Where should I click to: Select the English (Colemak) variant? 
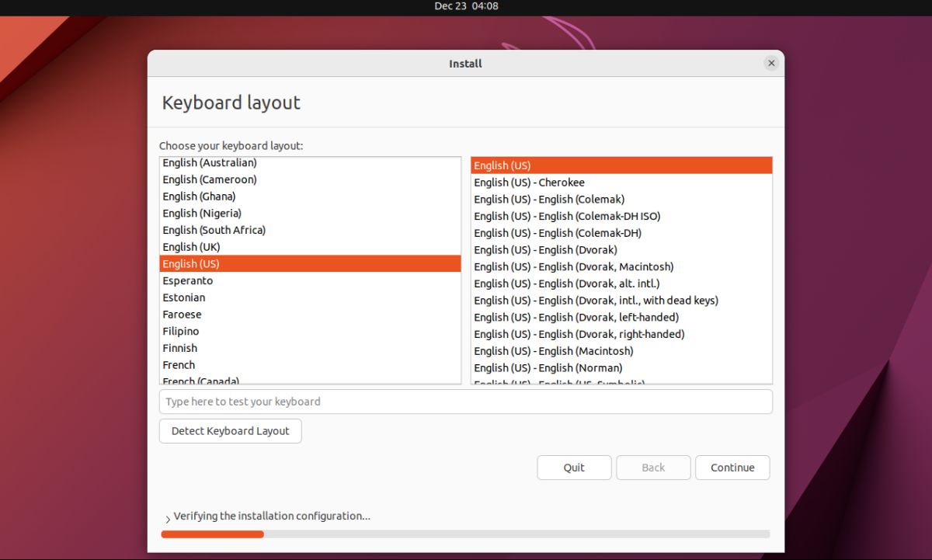[x=550, y=199]
